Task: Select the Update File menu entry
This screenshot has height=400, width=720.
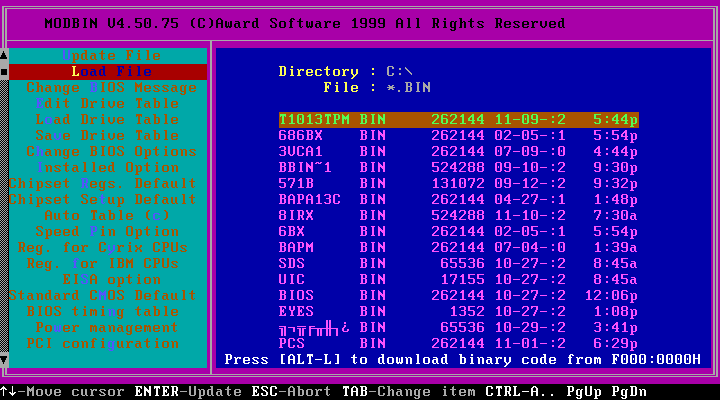Action: click(x=112, y=56)
